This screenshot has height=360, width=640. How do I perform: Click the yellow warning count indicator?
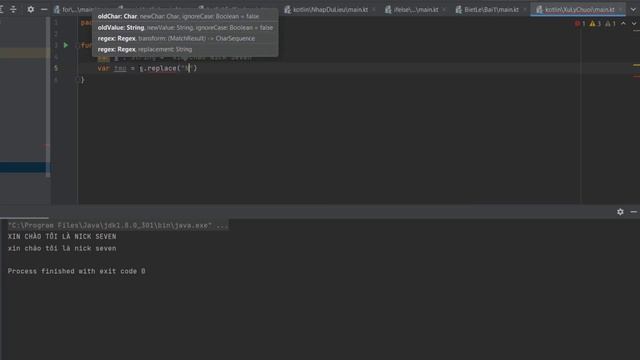tap(595, 24)
